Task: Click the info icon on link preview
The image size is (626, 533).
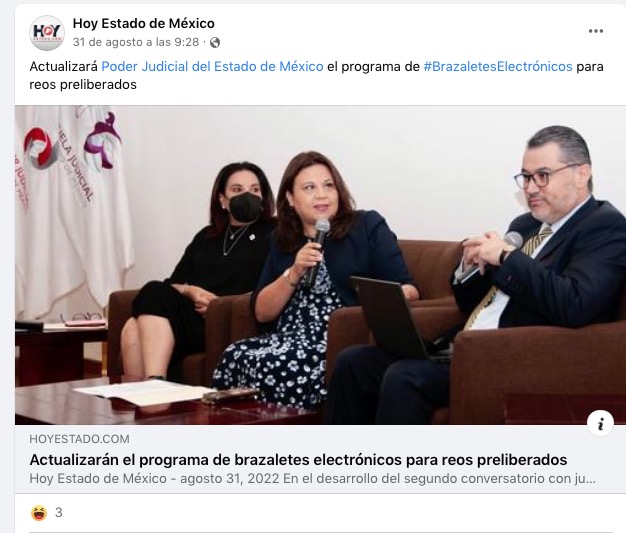Action: (x=600, y=423)
